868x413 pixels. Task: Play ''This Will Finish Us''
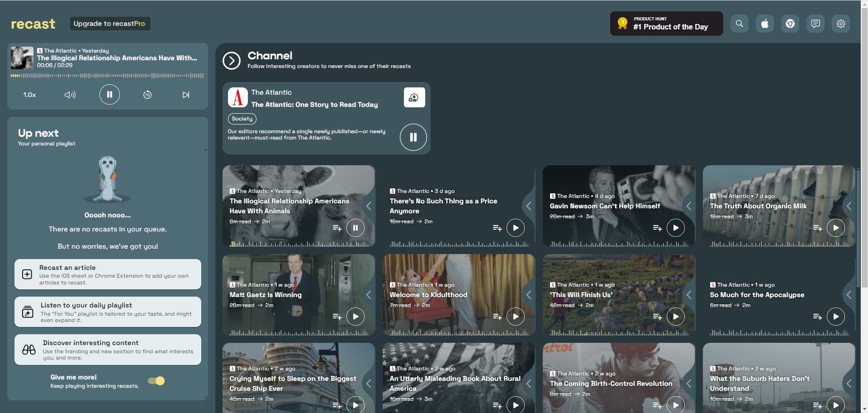(676, 317)
